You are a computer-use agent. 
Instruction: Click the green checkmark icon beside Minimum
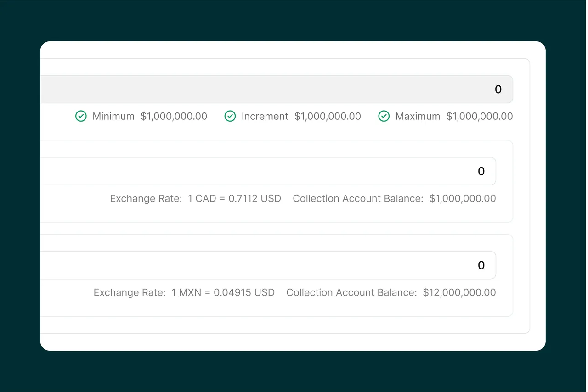click(x=81, y=116)
